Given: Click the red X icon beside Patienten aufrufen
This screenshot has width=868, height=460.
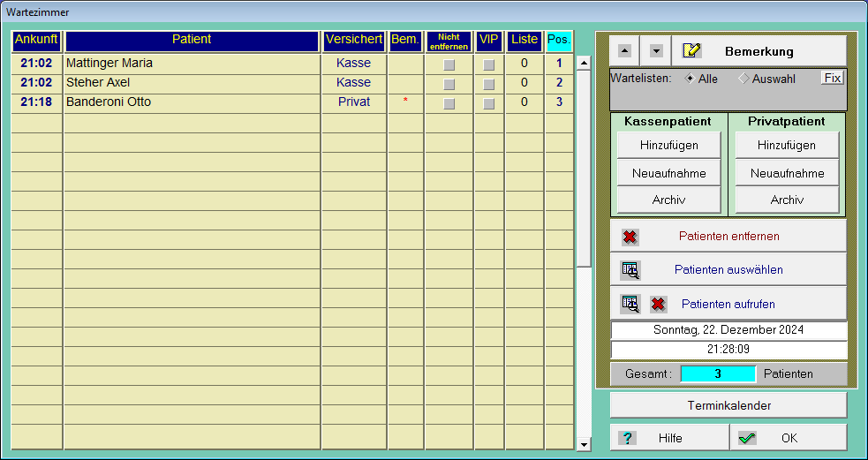Looking at the screenshot, I should pos(658,305).
